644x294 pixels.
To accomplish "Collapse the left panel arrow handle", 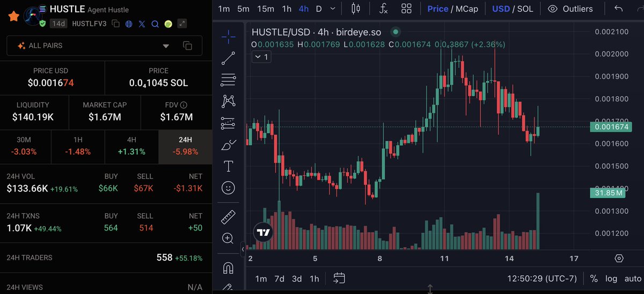I will [243, 250].
